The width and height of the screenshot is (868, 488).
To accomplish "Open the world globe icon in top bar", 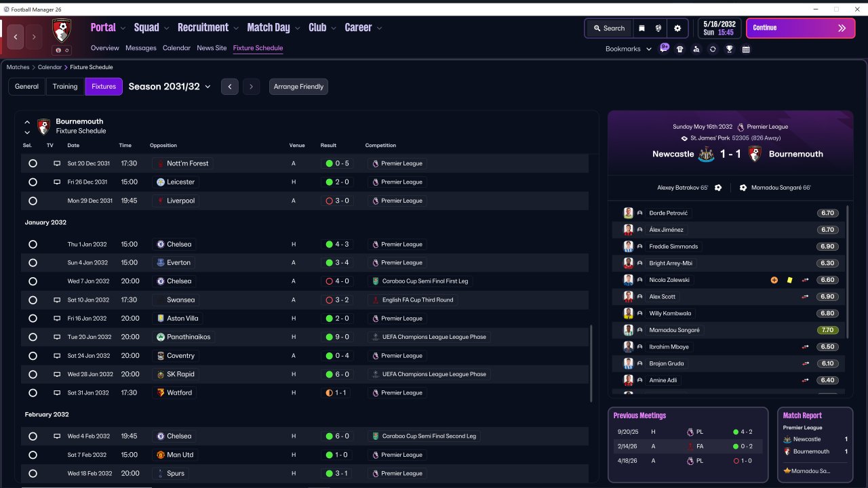I will (x=658, y=28).
